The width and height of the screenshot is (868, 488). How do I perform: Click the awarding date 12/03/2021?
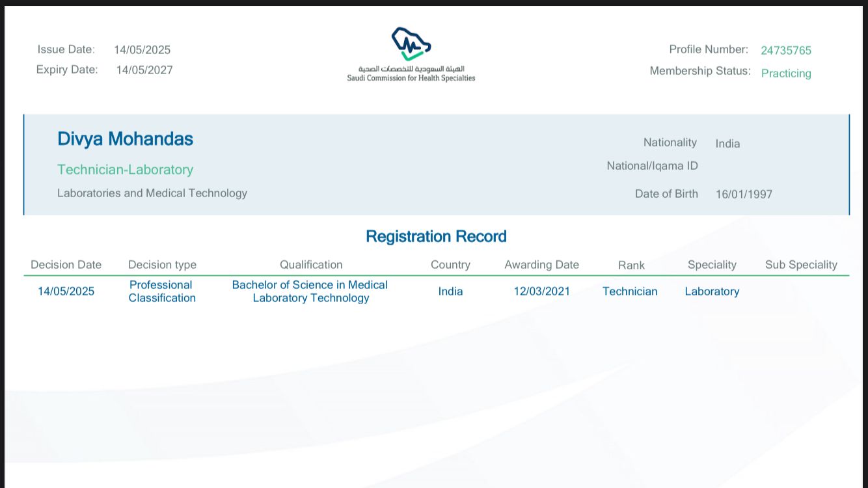(x=541, y=291)
